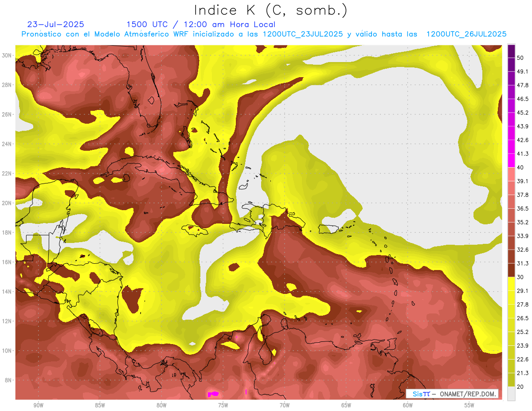Image resolution: width=532 pixels, height=411 pixels.
Task: Click the "26N" latitude label
Action: (7, 114)
